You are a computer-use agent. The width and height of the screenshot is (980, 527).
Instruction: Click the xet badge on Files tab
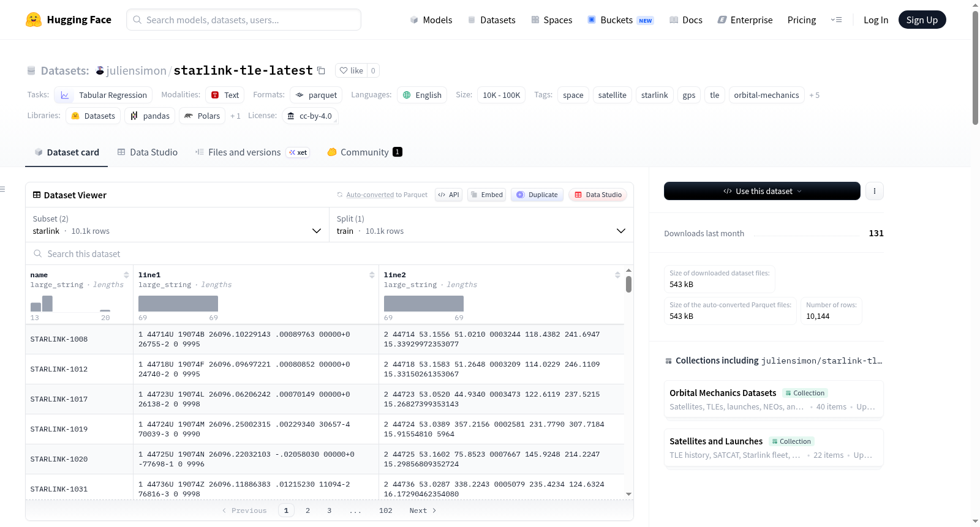pyautogui.click(x=298, y=152)
